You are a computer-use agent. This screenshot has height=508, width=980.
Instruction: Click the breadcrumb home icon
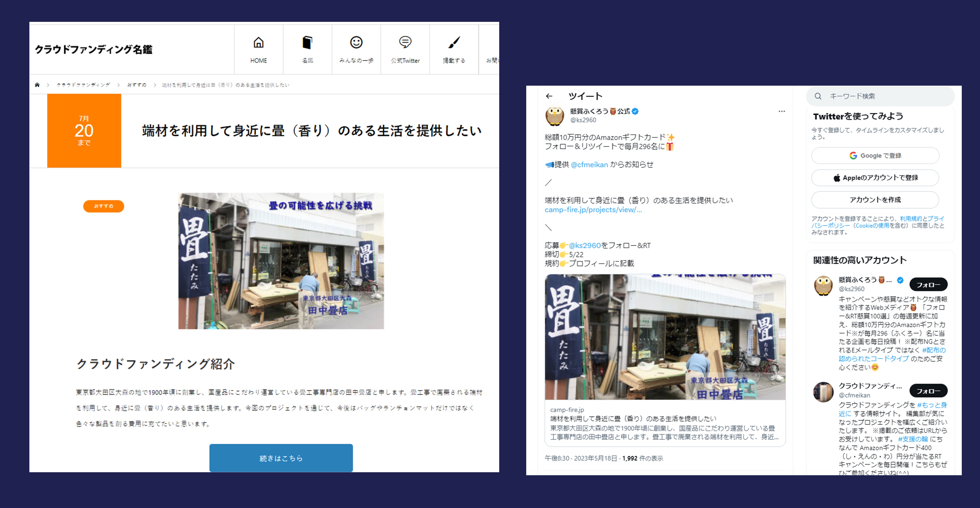[37, 85]
